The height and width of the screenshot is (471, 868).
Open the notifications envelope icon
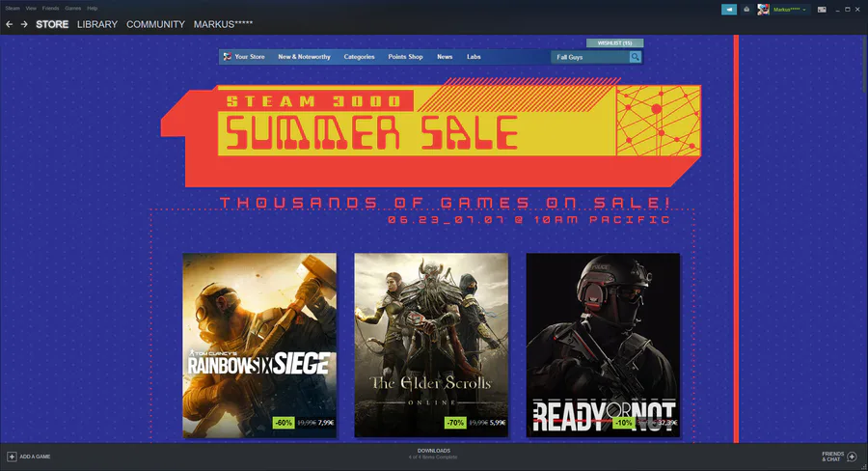[x=746, y=10]
